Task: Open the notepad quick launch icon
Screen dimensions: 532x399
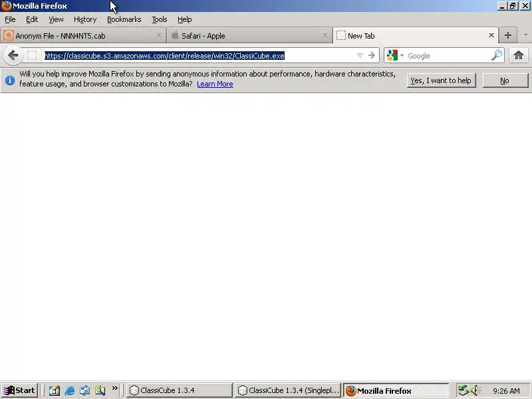Action: pyautogui.click(x=55, y=390)
